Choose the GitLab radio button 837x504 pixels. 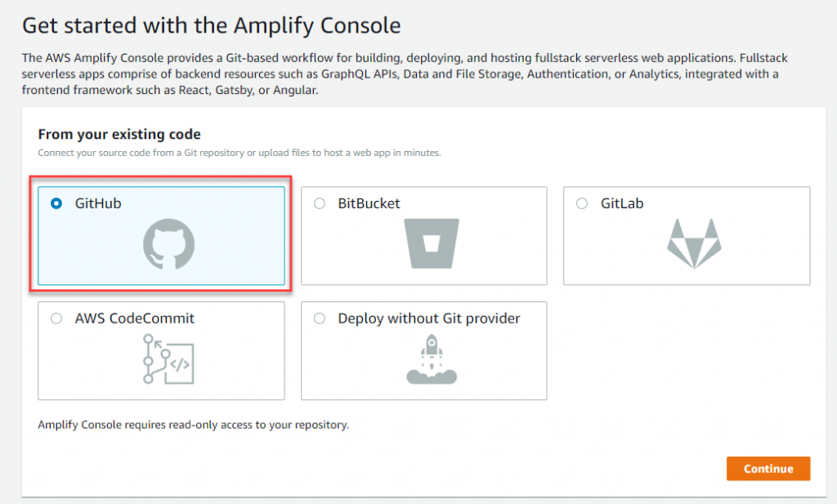point(582,203)
